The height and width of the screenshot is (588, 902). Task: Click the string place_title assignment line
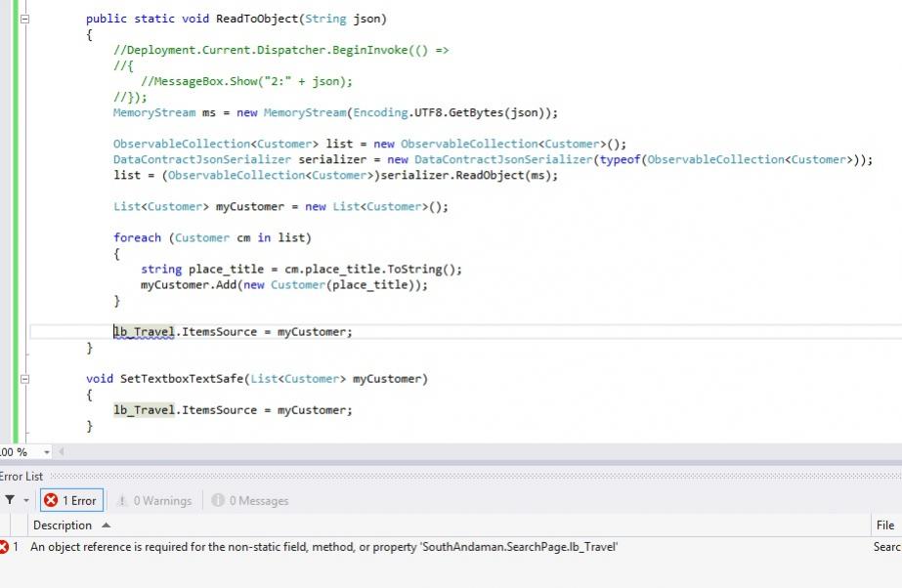301,269
